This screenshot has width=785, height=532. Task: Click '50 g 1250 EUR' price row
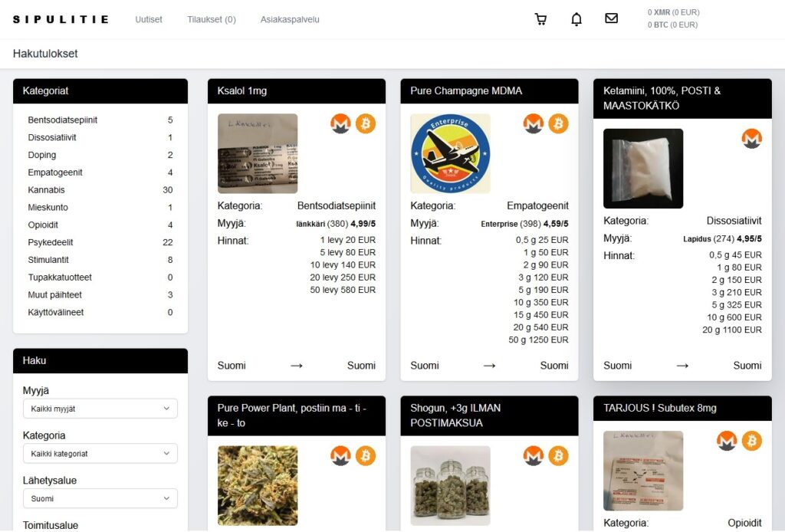(x=538, y=340)
